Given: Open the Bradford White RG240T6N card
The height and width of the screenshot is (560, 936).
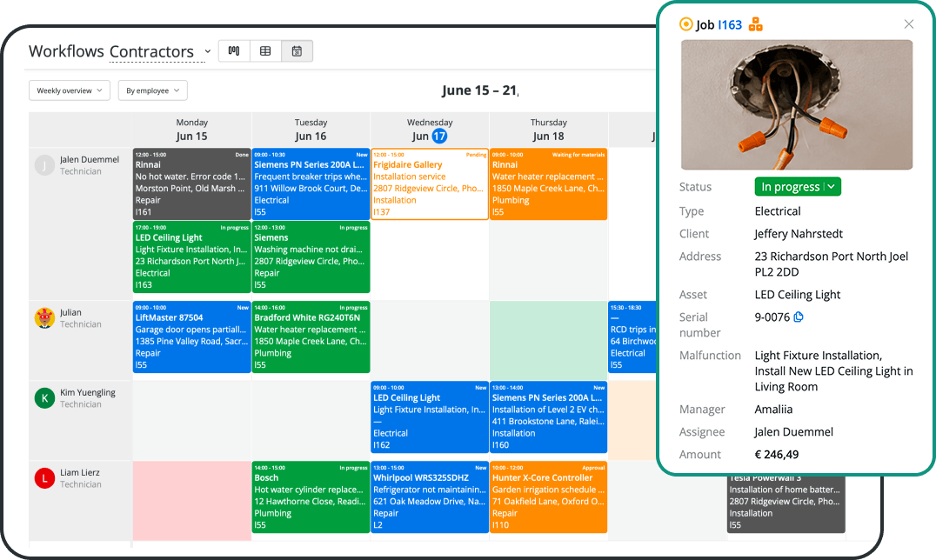Looking at the screenshot, I should [311, 337].
